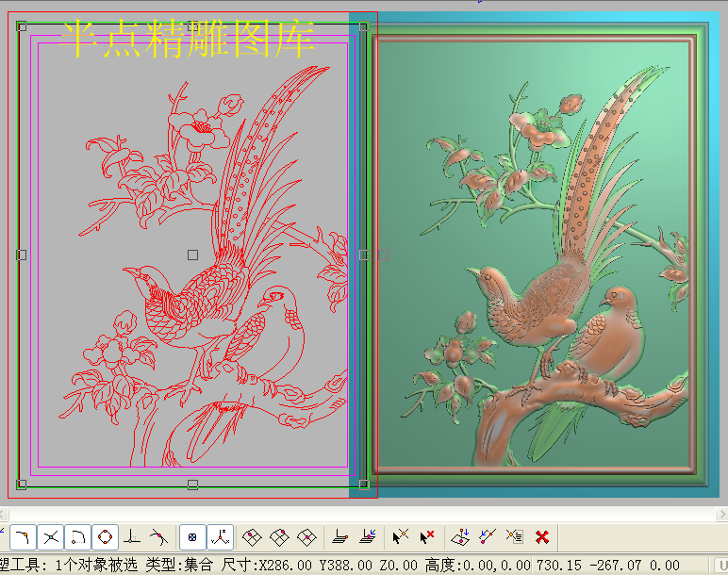Viewport: 728px width, 575px height.
Task: Select the perpendicular snap icon
Action: [132, 538]
